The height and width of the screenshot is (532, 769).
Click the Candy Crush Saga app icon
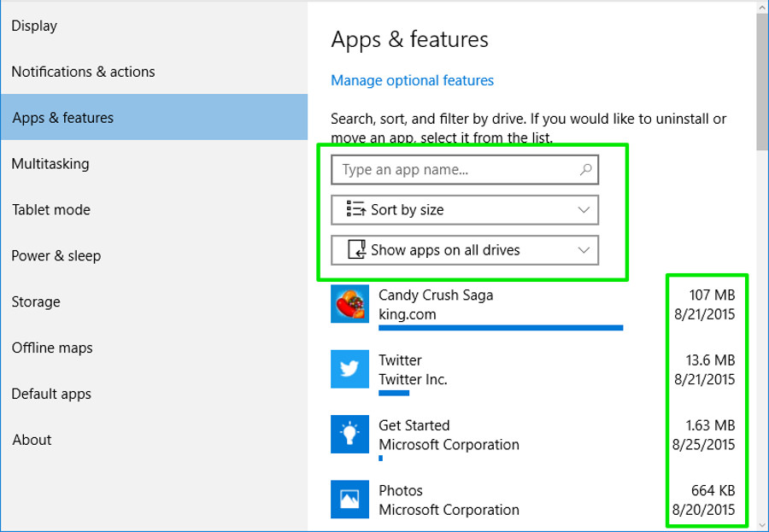tap(349, 303)
